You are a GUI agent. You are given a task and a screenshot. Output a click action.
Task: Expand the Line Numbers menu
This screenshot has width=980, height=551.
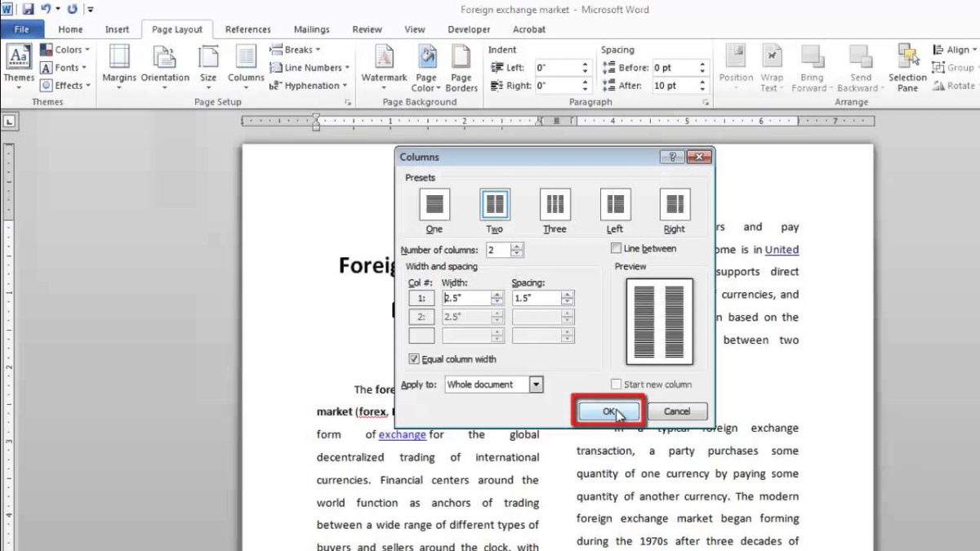tap(309, 67)
